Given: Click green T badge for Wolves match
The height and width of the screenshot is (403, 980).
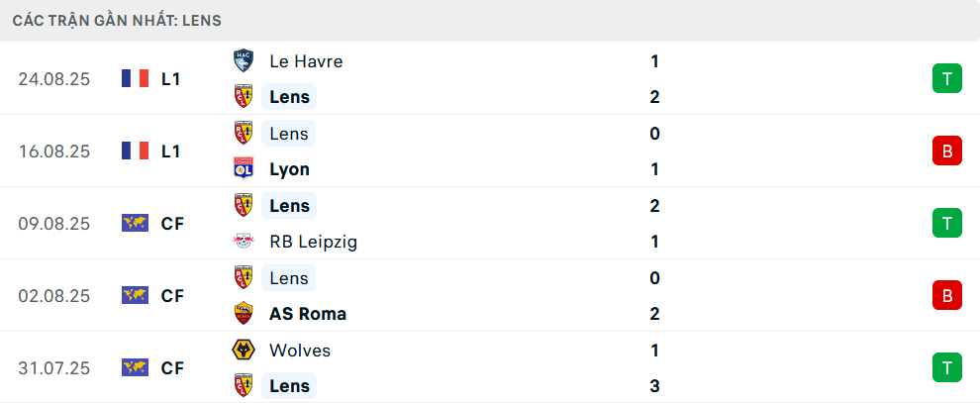Looking at the screenshot, I should tap(946, 368).
